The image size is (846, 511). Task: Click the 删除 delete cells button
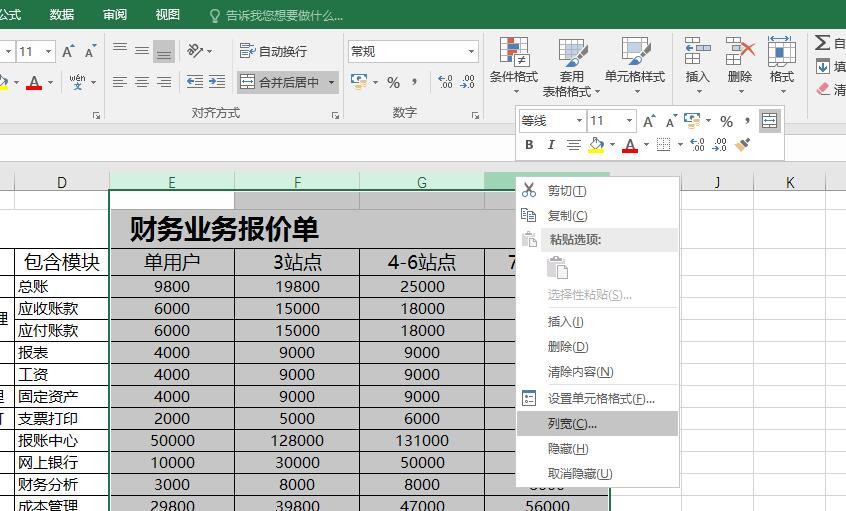tap(739, 66)
